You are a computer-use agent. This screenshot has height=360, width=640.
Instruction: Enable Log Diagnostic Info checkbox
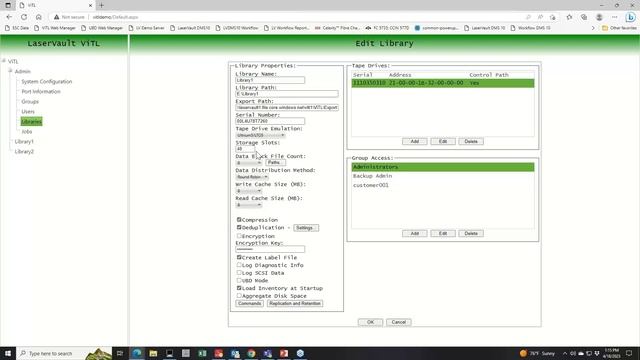[x=239, y=265]
